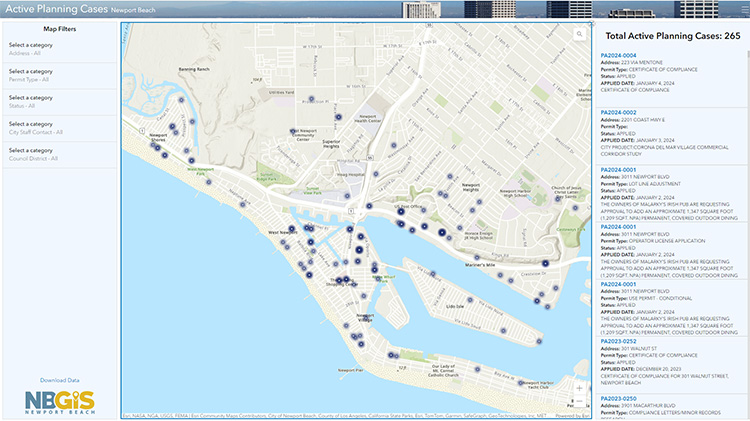Zoom in on the map
Screen dimensions: 750x421
click(580, 387)
